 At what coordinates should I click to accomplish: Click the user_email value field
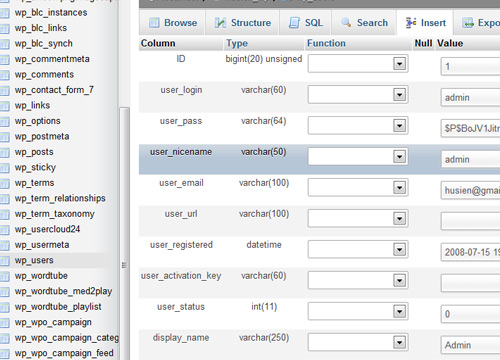[x=470, y=190]
